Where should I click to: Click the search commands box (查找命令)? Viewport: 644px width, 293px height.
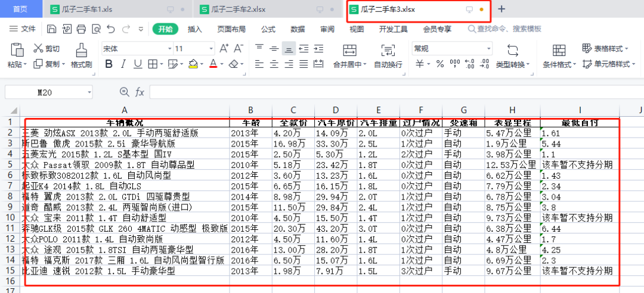pos(505,29)
